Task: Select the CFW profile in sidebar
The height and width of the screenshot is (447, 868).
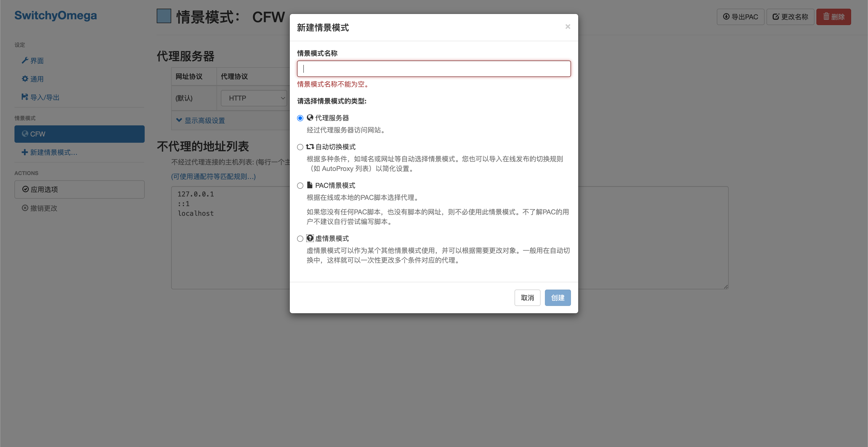Action: click(x=79, y=134)
